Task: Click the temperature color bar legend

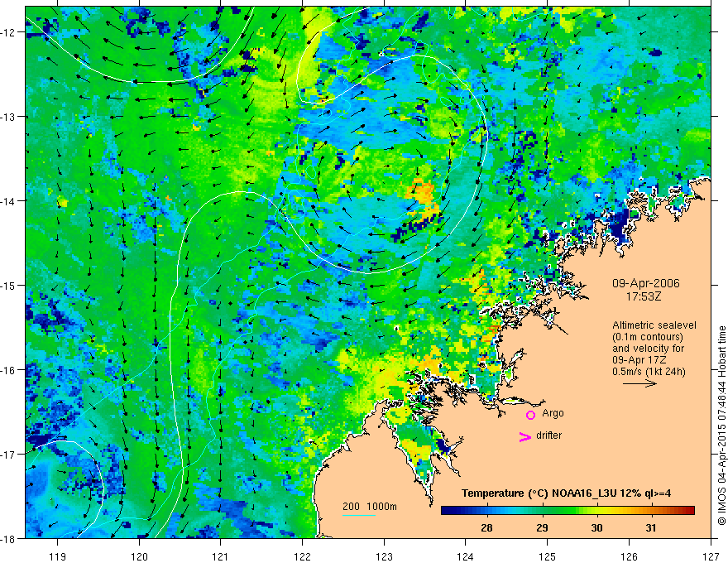Action: click(568, 511)
